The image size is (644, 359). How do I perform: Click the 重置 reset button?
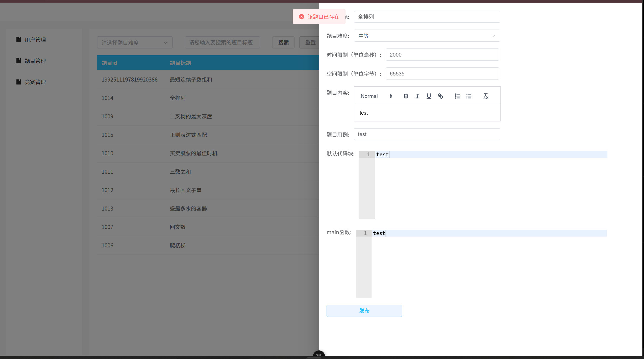pos(311,42)
